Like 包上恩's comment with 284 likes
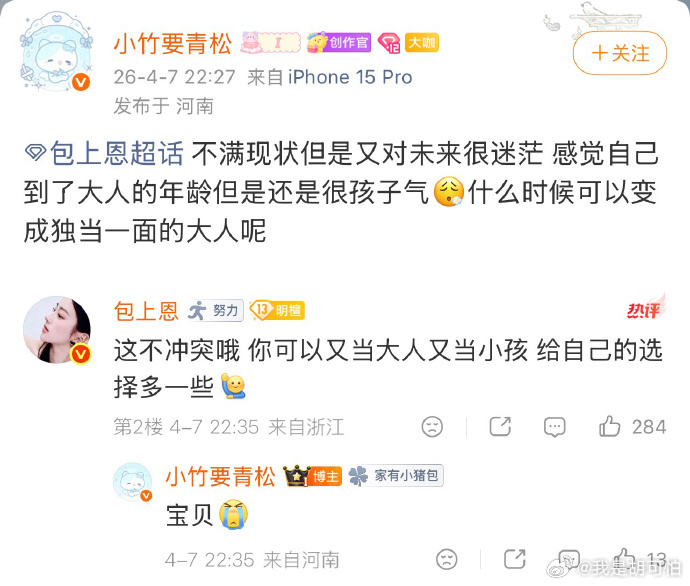Screen dimensions: 690x586 click(632, 426)
